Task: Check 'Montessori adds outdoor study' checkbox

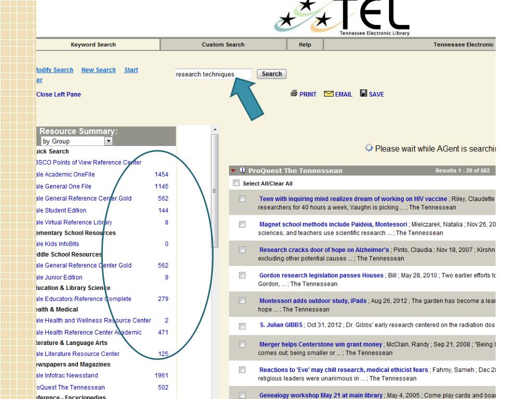Action: (x=242, y=301)
